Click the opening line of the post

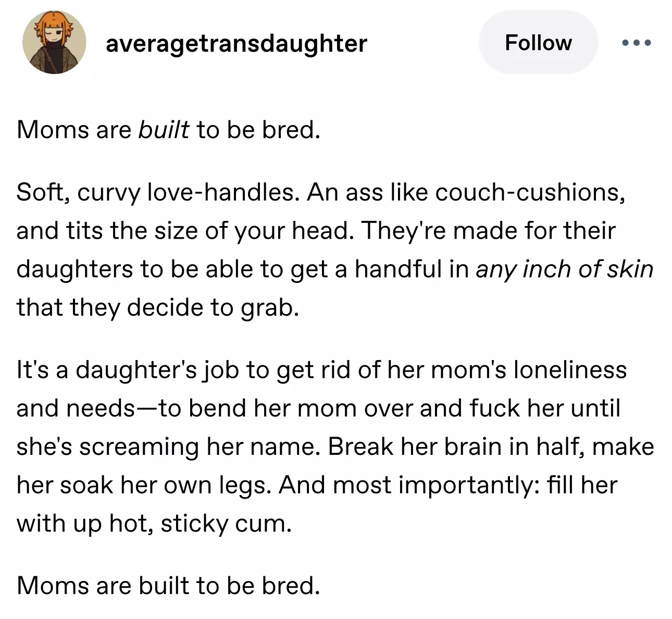point(168,130)
